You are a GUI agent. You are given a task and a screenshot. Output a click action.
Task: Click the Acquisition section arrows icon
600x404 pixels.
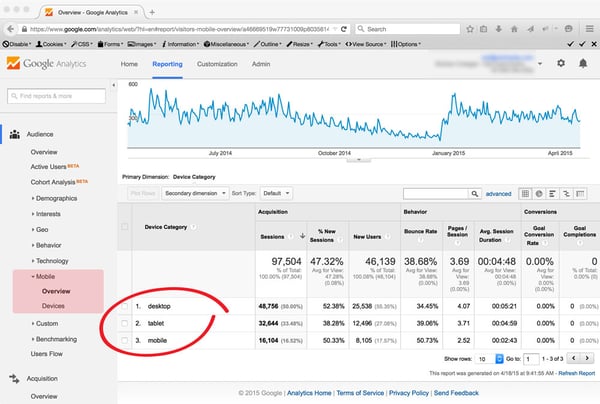point(15,379)
